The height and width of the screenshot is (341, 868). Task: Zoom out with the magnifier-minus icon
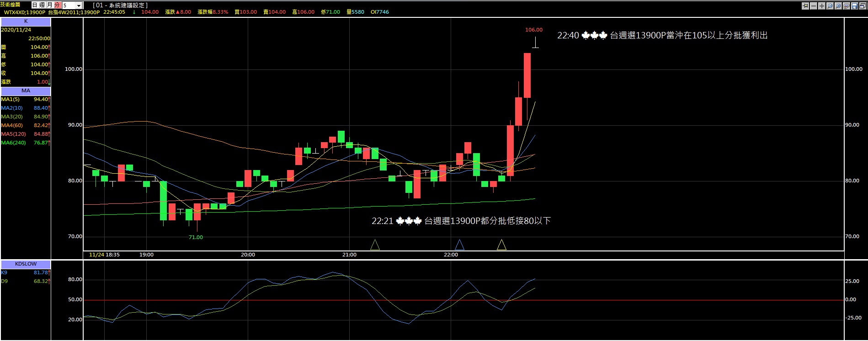click(x=830, y=6)
